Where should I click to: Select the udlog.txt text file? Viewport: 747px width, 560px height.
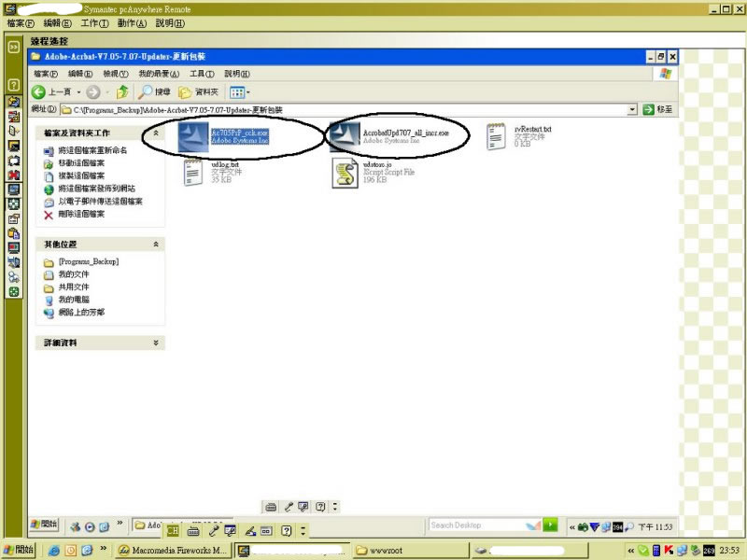pyautogui.click(x=192, y=172)
